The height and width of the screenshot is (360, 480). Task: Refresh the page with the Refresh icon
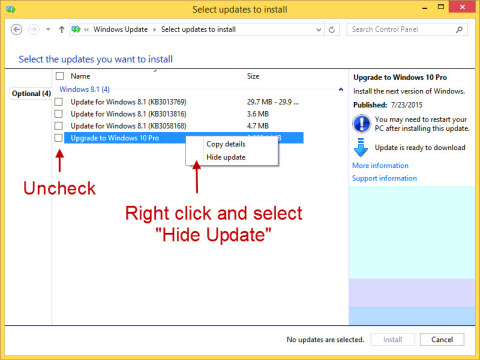332,30
